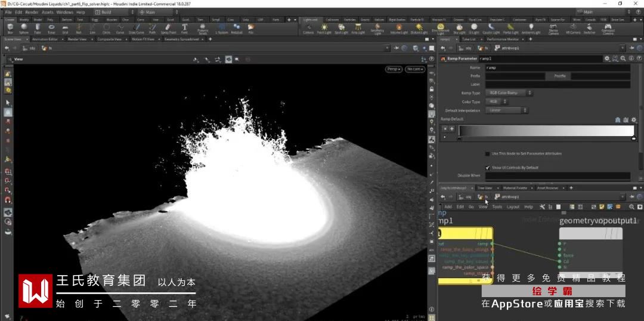Pick the Font tool from the shelf

click(184, 28)
